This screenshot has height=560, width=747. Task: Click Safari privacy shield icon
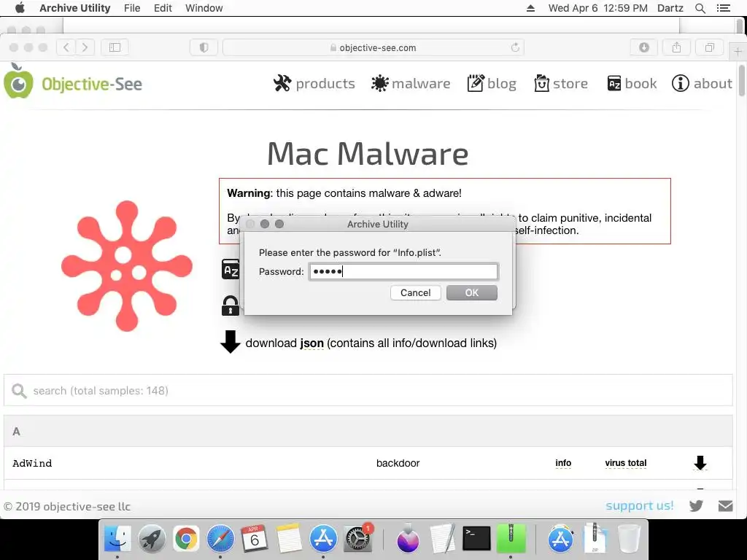click(x=204, y=47)
